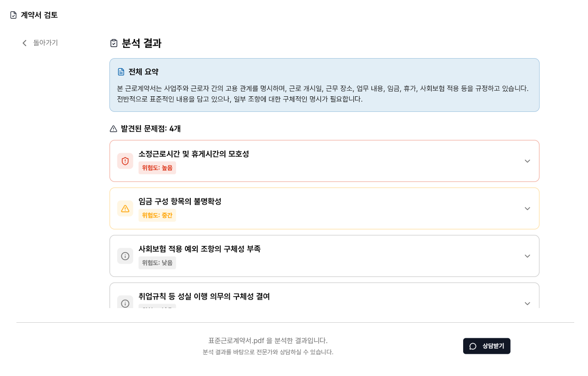Viewport: 588px width, 376px height.
Task: Click the chat bubble icon inside 상담받기 button
Action: pos(472,346)
